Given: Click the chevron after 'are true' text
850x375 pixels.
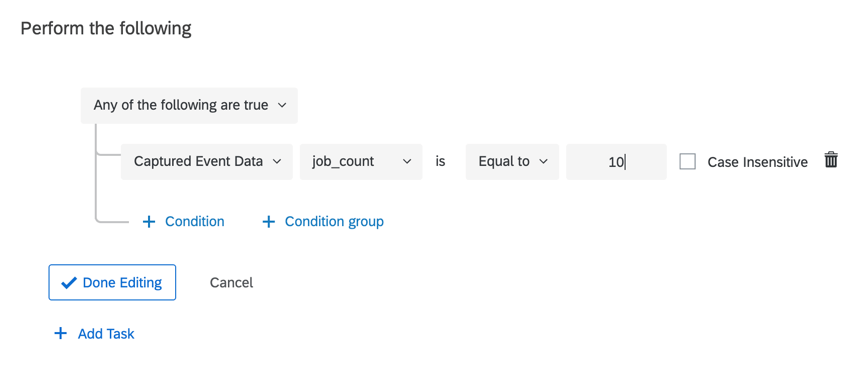Looking at the screenshot, I should [281, 105].
